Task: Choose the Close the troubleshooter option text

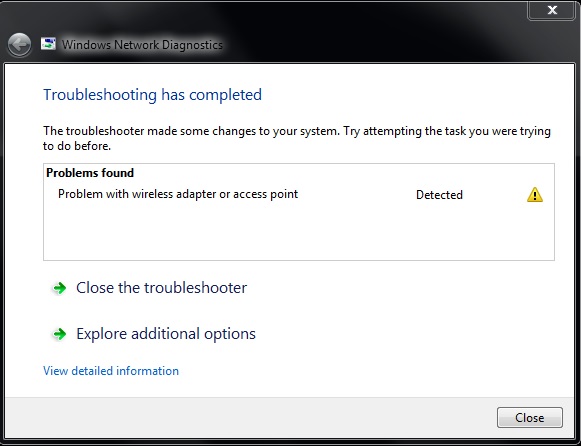Action: click(x=162, y=288)
